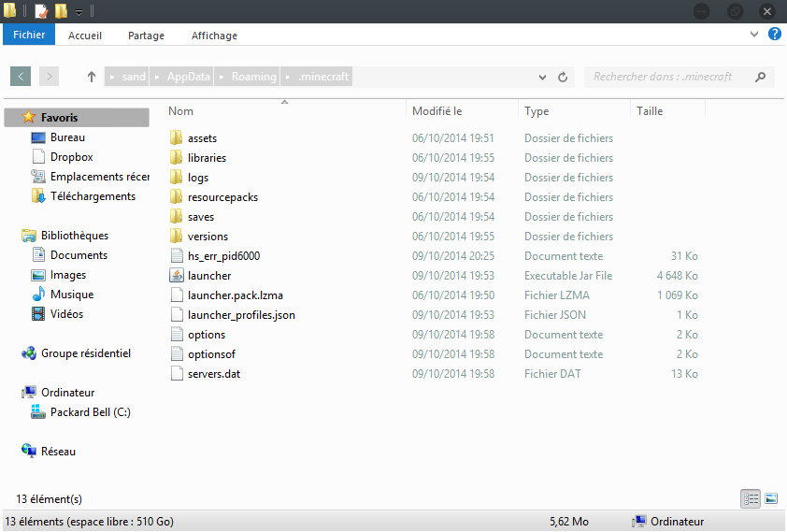Open the help question mark icon
This screenshot has width=787, height=532.
coord(775,34)
